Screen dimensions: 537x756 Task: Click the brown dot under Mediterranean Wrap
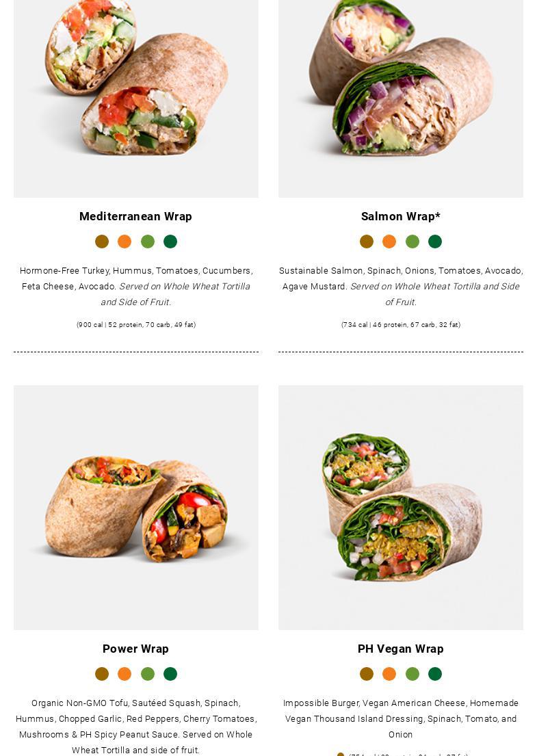tap(102, 242)
